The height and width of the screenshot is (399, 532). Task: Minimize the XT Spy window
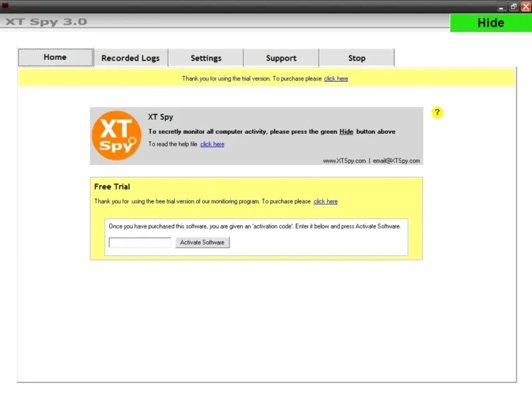[x=501, y=7]
